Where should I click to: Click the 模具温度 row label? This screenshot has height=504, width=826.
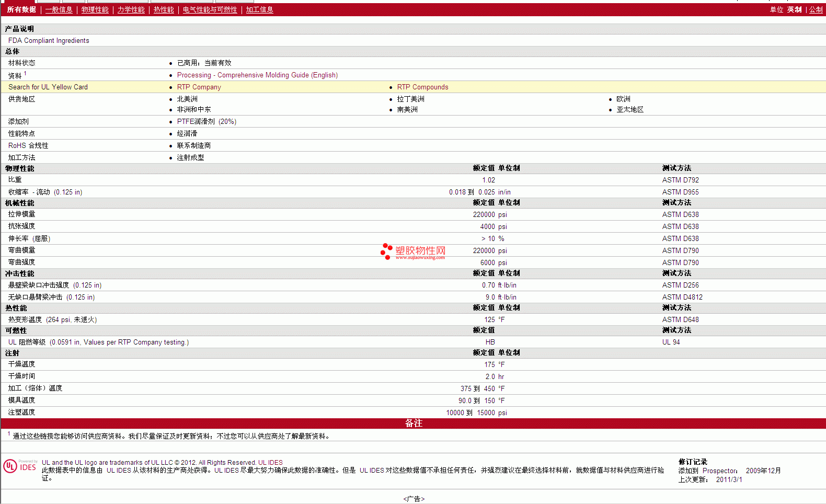[x=21, y=400]
